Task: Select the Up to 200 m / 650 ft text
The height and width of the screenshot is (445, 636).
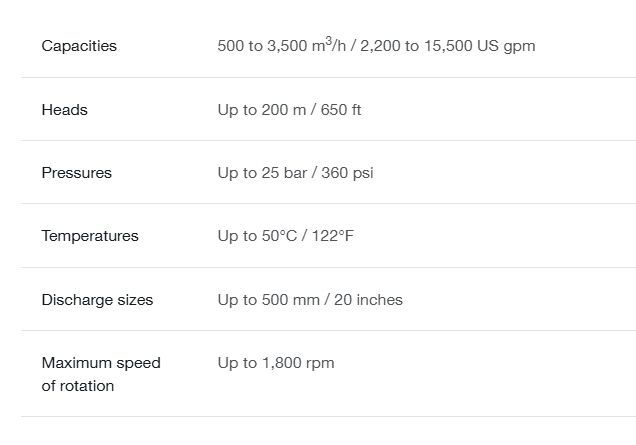Action: point(289,110)
